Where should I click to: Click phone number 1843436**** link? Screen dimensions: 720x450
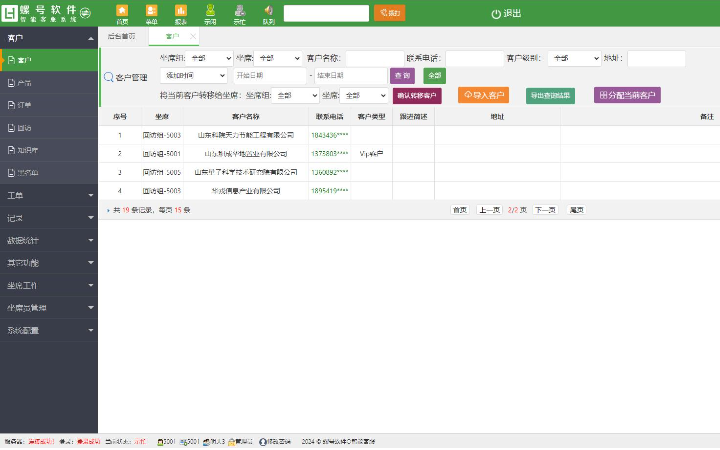(x=330, y=135)
